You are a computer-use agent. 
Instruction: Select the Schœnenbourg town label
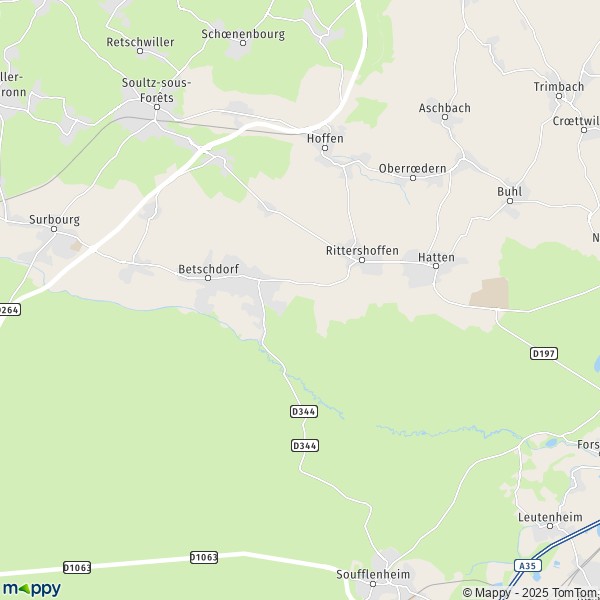(x=243, y=34)
